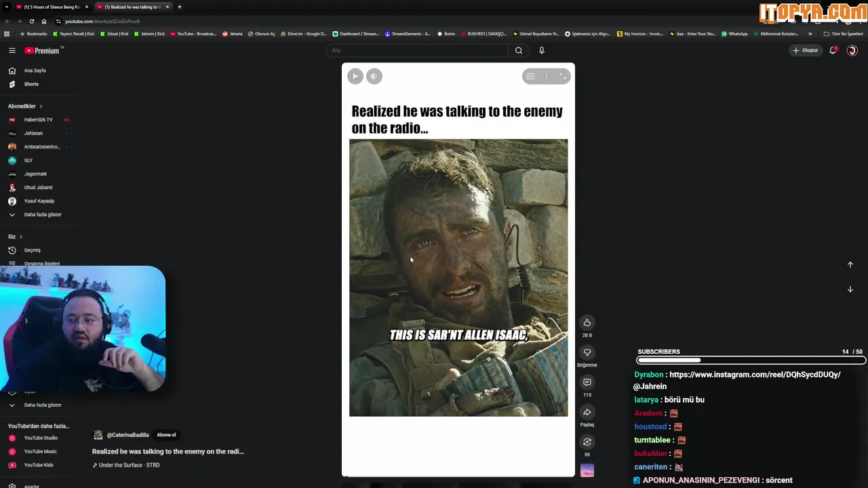Open YouTube Kids from sidebar
The image size is (868, 488).
38,465
